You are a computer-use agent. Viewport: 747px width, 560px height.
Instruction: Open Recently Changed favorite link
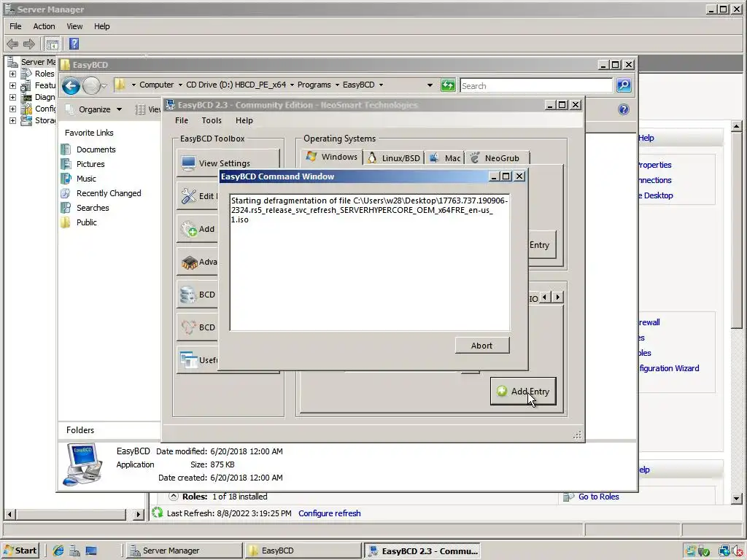(109, 193)
